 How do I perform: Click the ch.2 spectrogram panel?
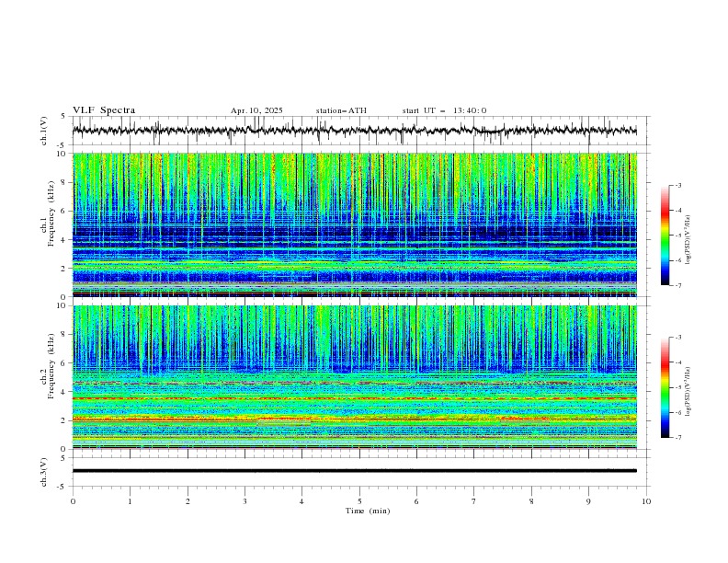tap(355, 377)
